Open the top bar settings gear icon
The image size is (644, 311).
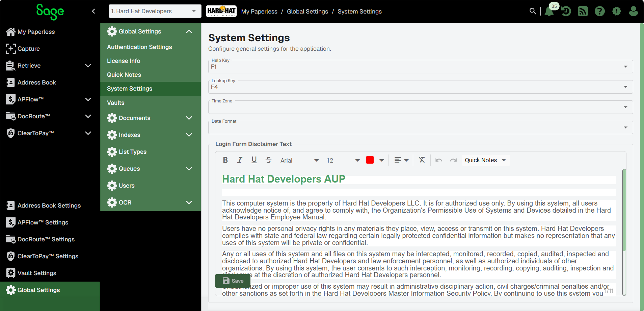[617, 11]
